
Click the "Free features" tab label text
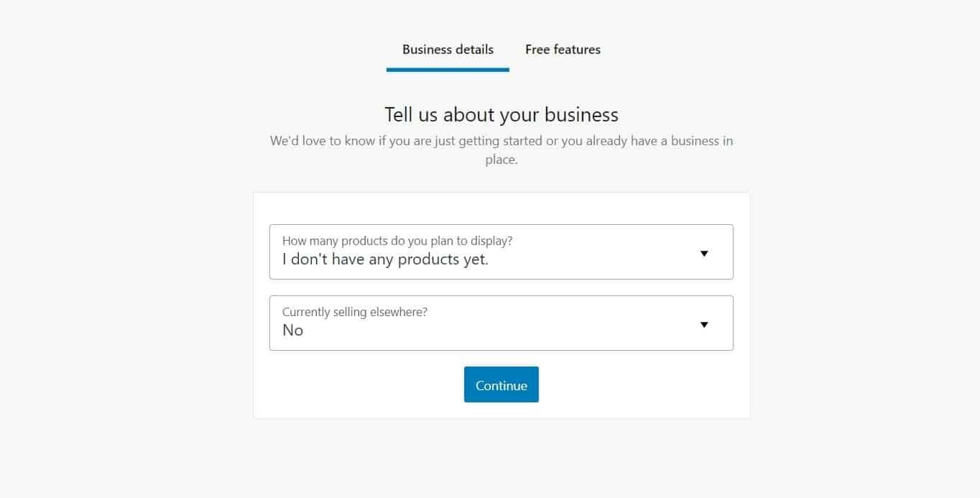pos(563,50)
